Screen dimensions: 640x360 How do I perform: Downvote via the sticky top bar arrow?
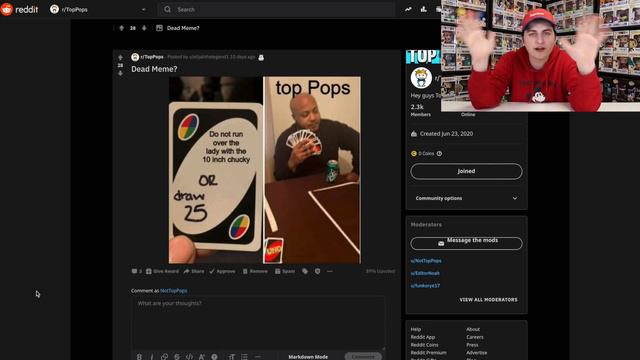(144, 28)
